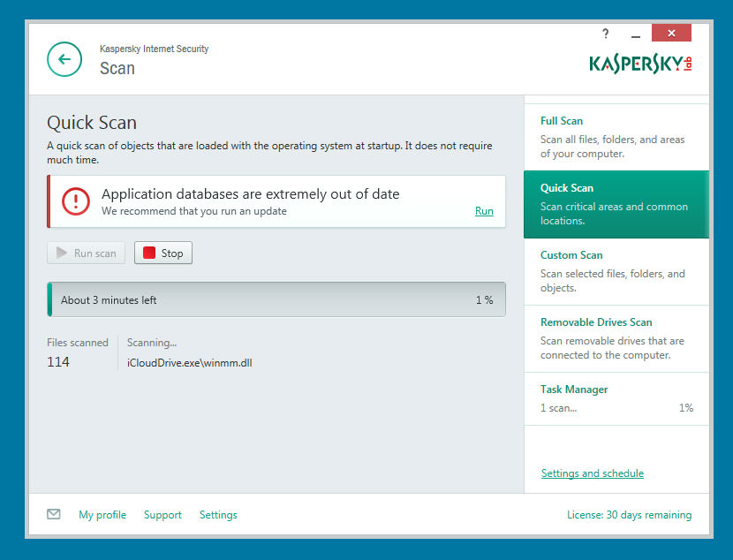Click the scan progress bar
Image resolution: width=733 pixels, height=560 pixels.
pos(276,299)
